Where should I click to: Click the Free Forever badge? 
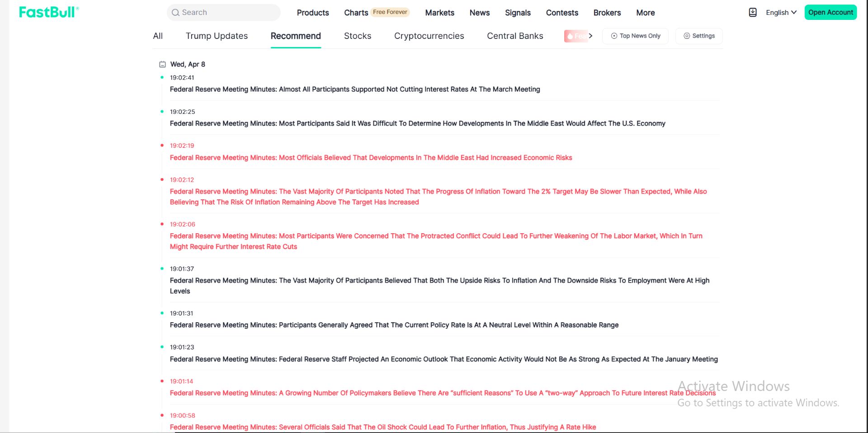pyautogui.click(x=390, y=12)
